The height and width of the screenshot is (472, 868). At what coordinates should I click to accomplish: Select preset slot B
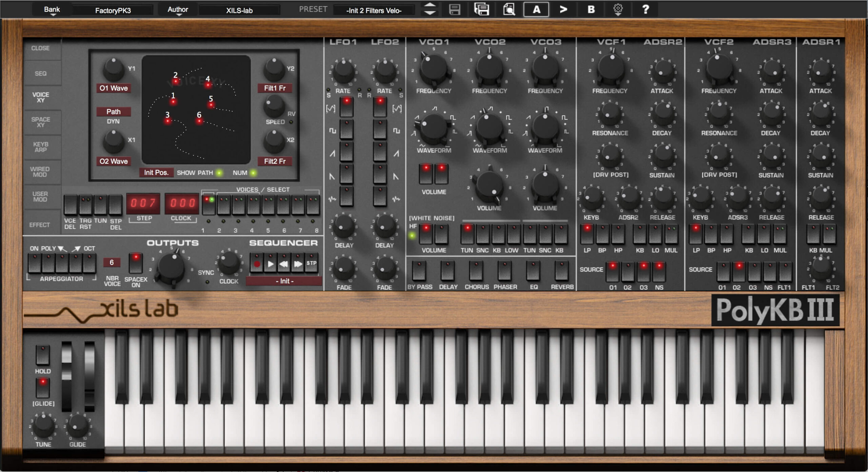pos(591,9)
